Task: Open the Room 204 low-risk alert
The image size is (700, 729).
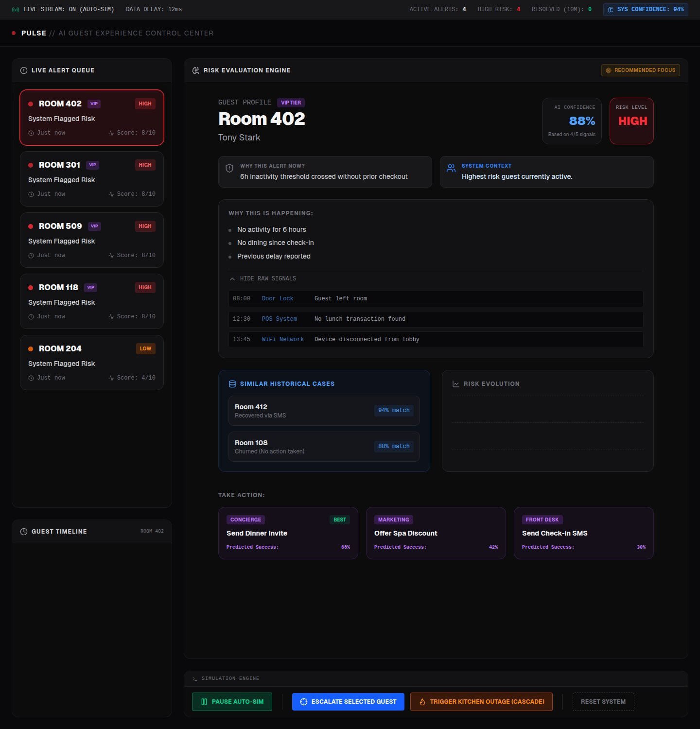Action: [x=92, y=363]
